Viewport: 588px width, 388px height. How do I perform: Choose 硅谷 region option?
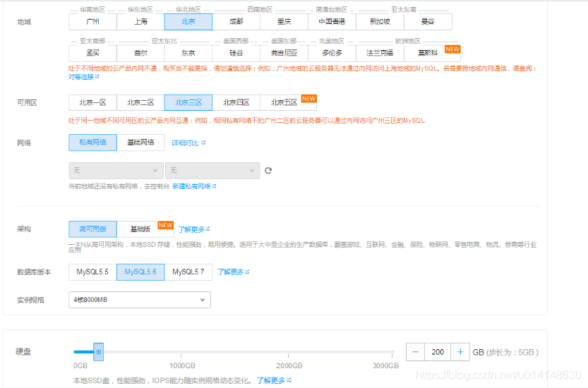(x=236, y=53)
